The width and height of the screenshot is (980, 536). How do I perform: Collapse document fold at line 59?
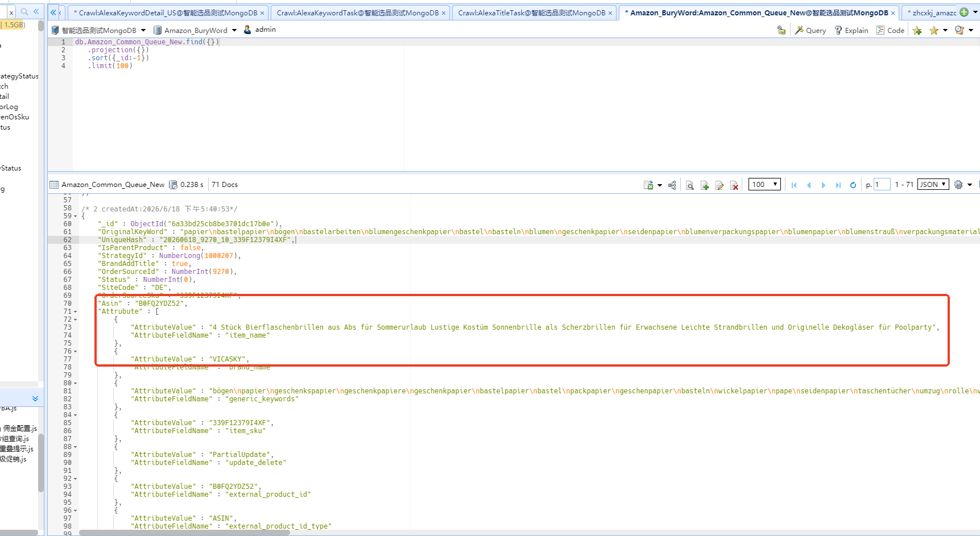(x=76, y=216)
